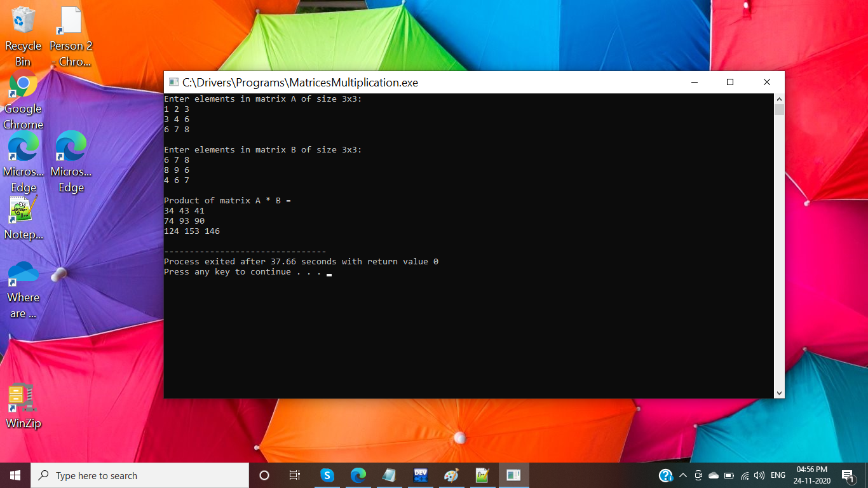Click the line 'Product of matrix A * B ='
This screenshot has height=488, width=868.
pyautogui.click(x=227, y=201)
